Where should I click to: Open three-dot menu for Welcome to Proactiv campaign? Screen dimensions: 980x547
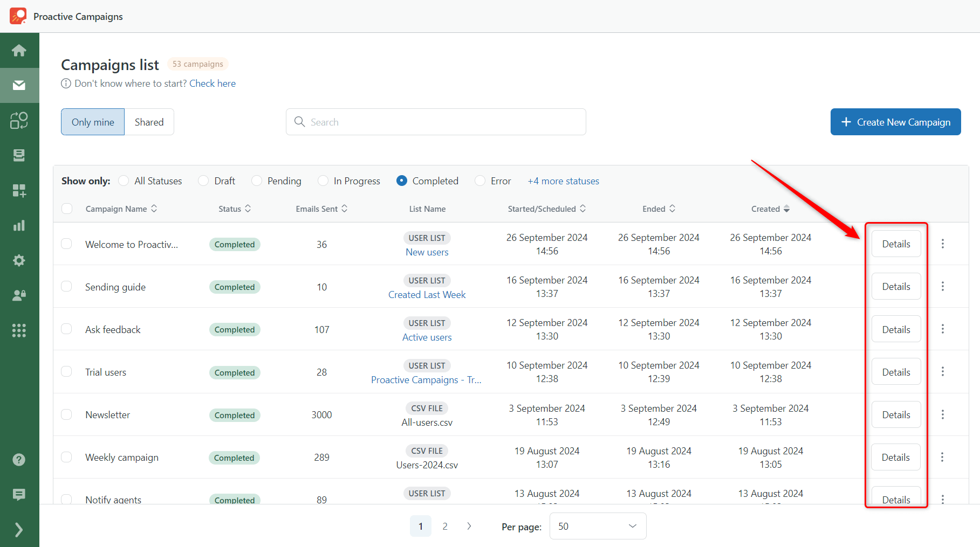click(943, 244)
